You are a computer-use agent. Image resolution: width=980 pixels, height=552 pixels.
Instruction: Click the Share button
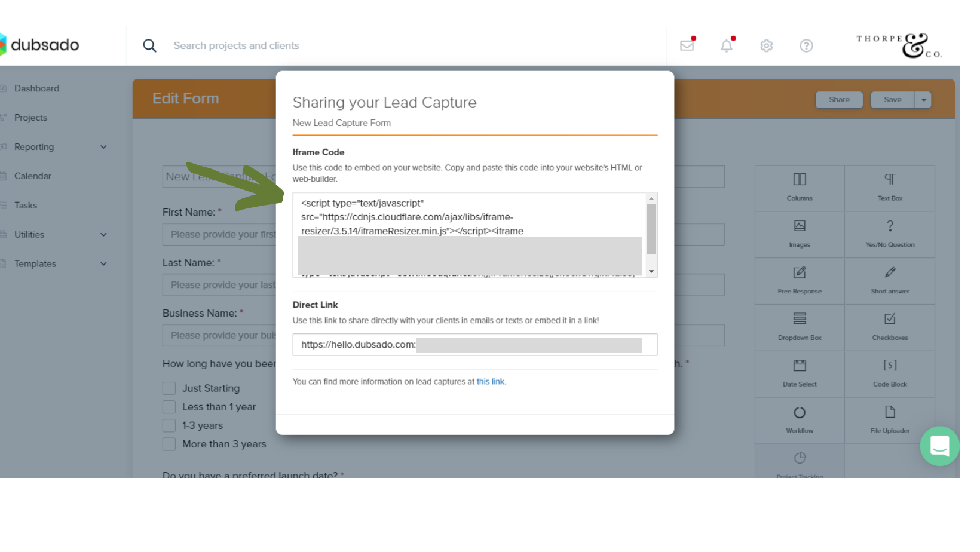839,100
